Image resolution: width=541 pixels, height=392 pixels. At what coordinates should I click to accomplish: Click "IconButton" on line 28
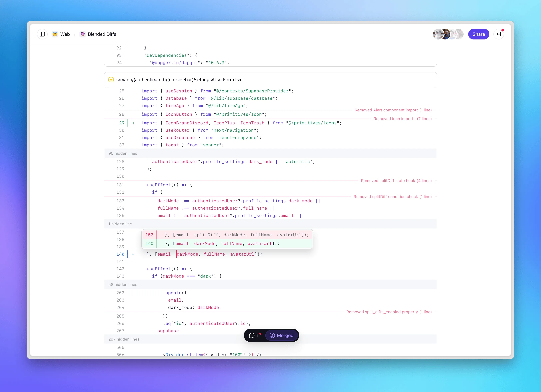pos(179,115)
